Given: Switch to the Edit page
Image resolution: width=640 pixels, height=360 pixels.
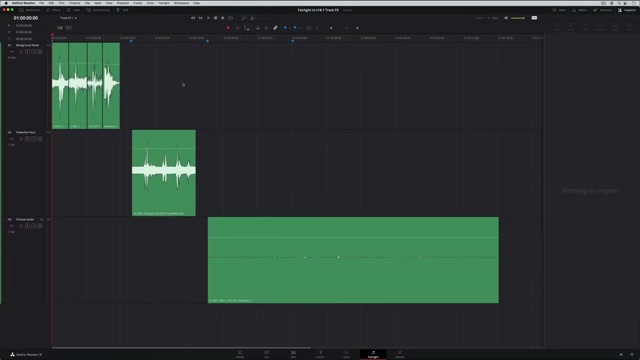Looking at the screenshot, I should point(293,354).
